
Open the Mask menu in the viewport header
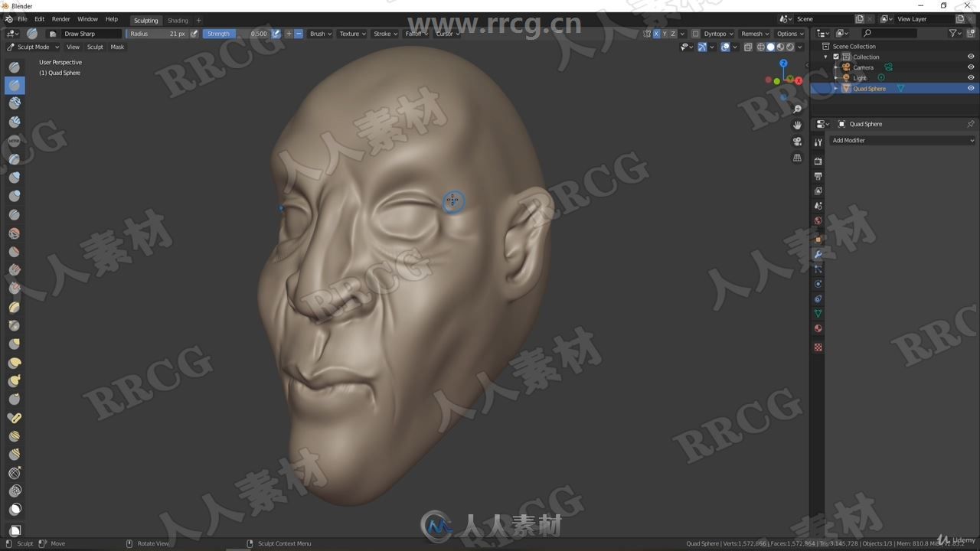tap(117, 47)
